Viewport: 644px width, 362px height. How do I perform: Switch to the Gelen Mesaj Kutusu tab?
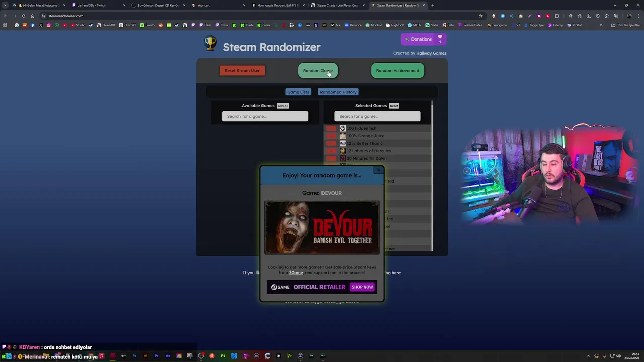(x=39, y=5)
